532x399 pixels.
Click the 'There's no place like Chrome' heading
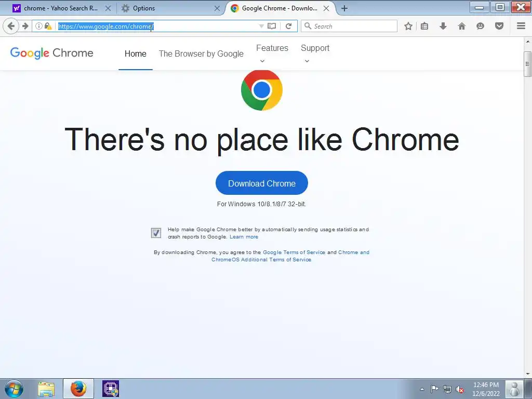pyautogui.click(x=262, y=139)
